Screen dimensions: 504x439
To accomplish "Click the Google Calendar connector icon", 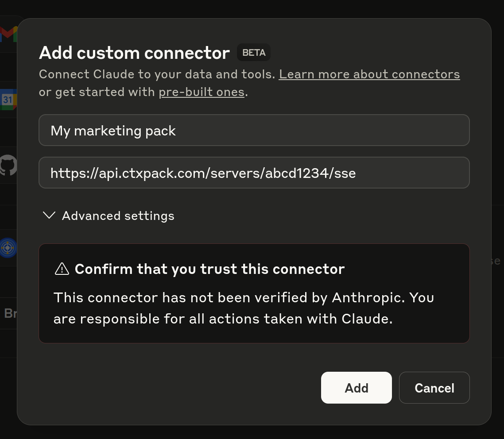I will tap(9, 100).
